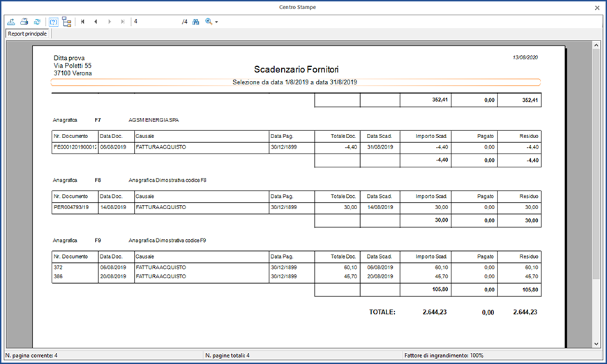
Task: Click the vertical scrollbar down arrow
Action: [597, 343]
